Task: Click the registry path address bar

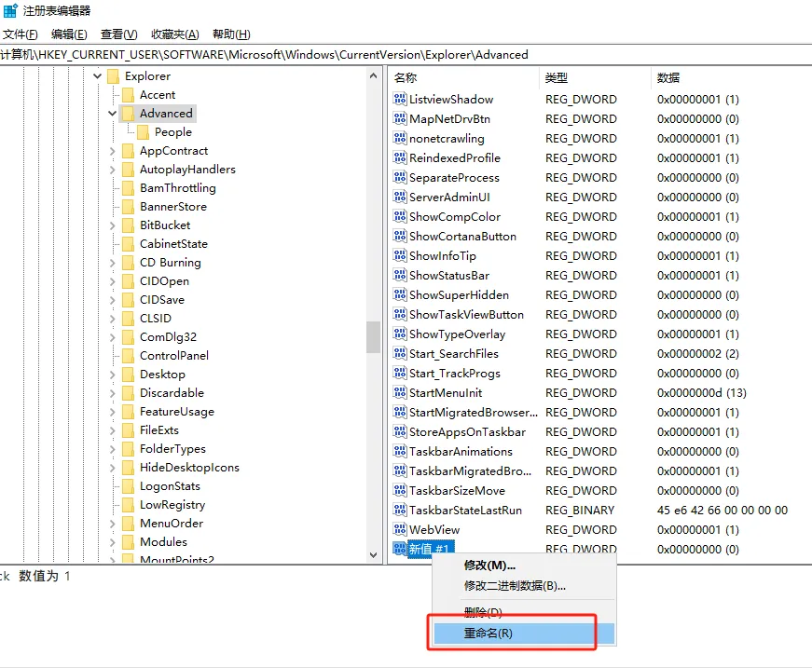Action: 406,54
